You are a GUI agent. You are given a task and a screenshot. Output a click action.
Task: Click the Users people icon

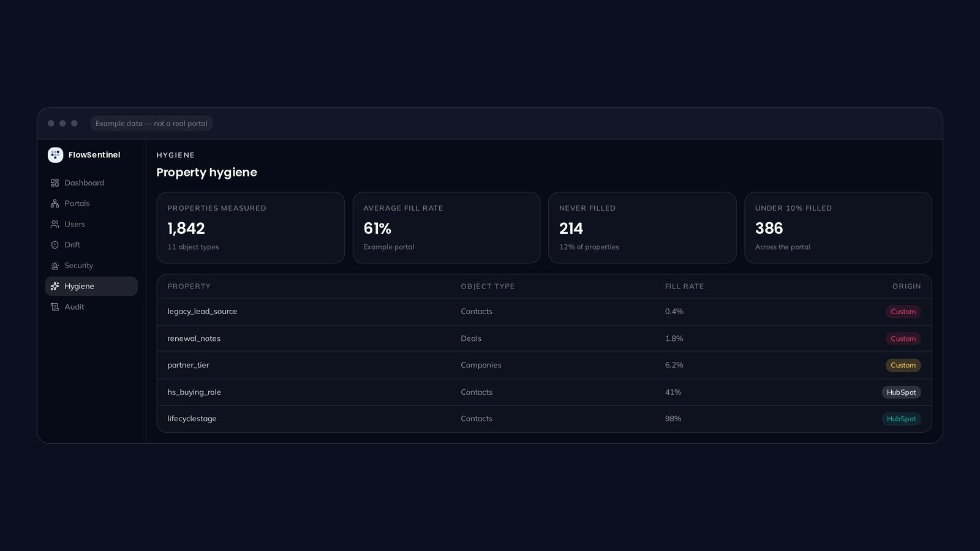coord(55,224)
